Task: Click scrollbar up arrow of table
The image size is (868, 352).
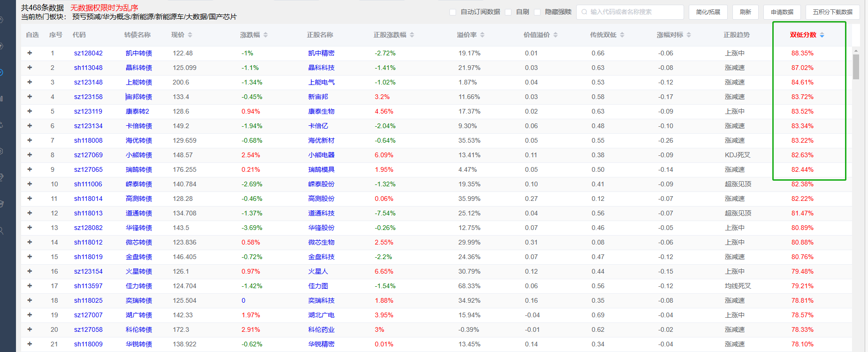Action: 856,50
